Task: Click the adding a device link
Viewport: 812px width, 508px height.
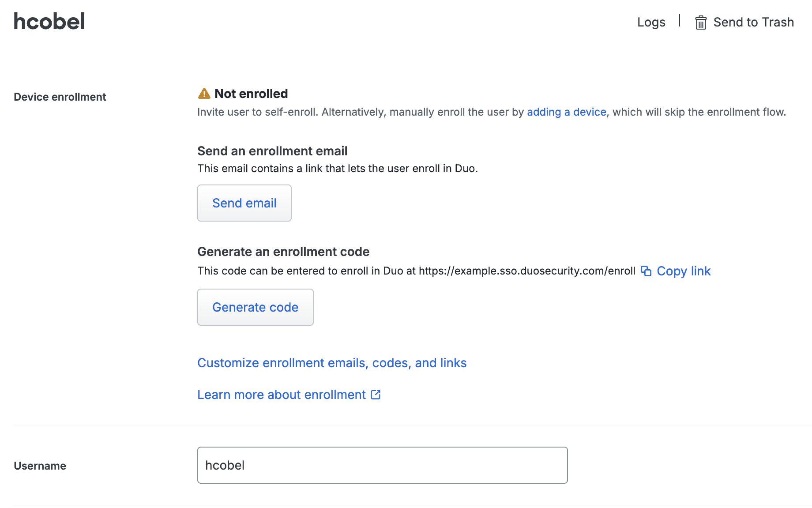Action: [x=566, y=112]
